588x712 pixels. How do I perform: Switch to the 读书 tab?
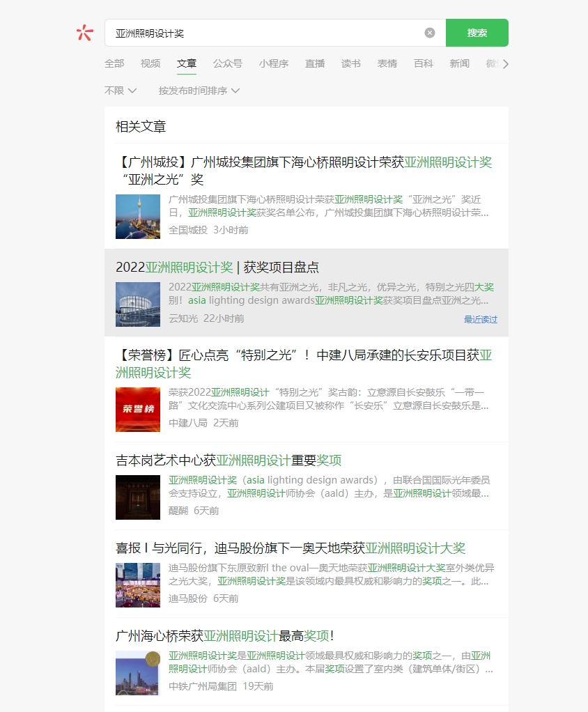pos(351,63)
